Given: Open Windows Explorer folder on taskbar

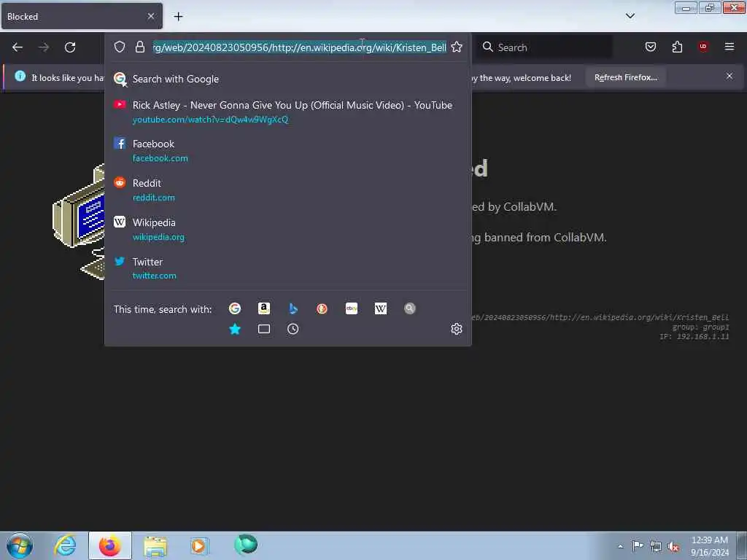Looking at the screenshot, I should 155,545.
